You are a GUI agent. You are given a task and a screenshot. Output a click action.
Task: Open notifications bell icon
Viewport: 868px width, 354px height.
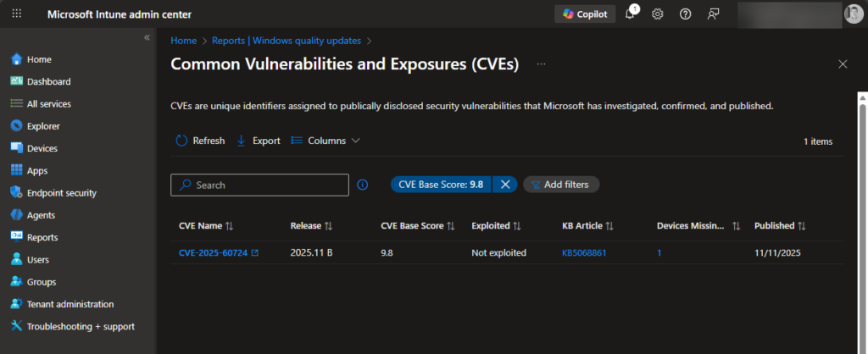[630, 14]
